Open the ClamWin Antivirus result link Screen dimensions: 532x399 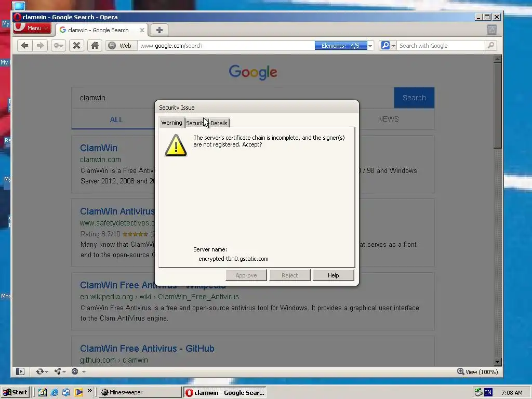click(x=117, y=211)
